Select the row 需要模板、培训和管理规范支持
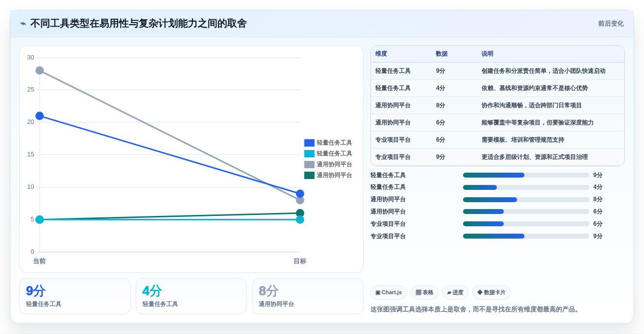This screenshot has height=334, width=644. (x=497, y=140)
